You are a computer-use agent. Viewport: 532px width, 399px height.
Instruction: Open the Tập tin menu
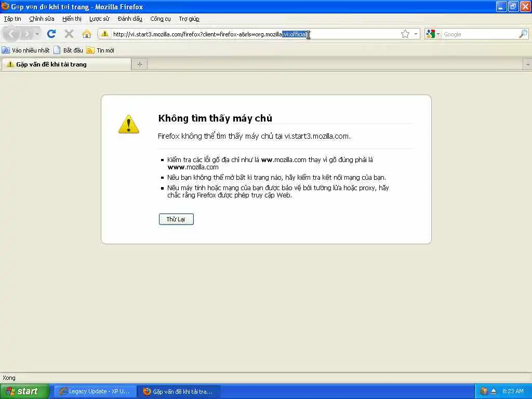pos(12,19)
